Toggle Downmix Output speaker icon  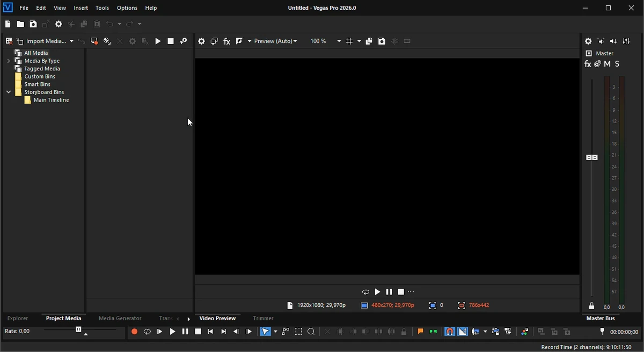601,41
